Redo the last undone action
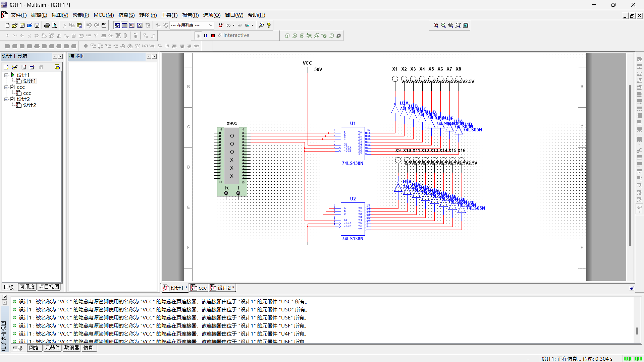 coord(97,25)
